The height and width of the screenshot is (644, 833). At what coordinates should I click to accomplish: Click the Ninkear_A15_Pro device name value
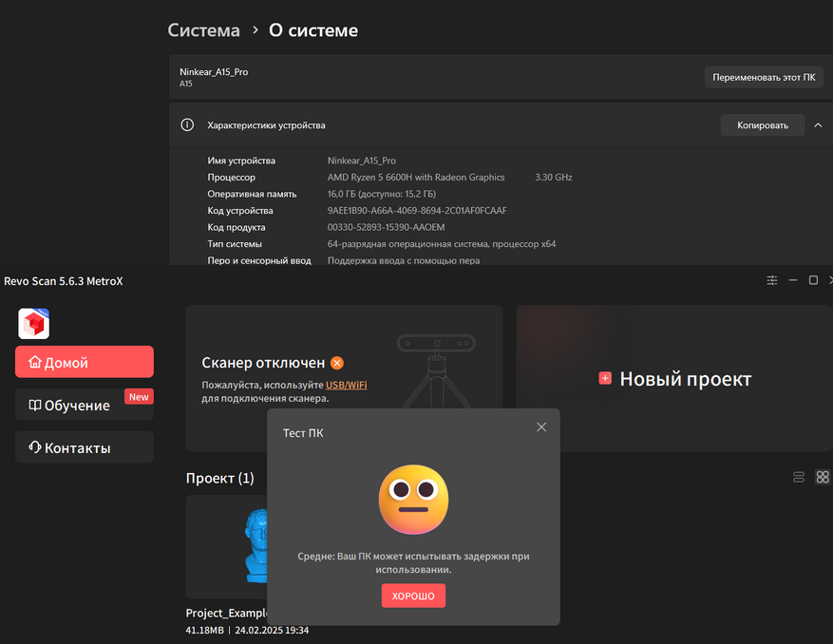click(362, 161)
